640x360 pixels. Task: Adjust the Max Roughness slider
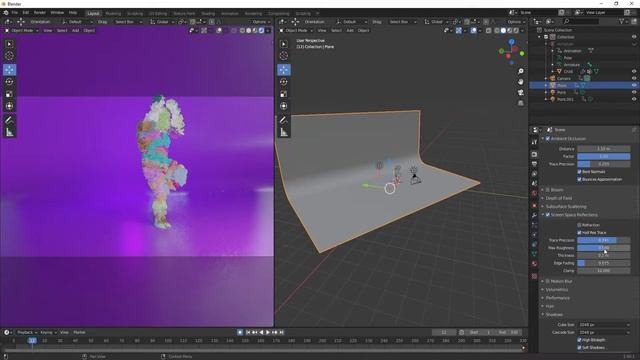[604, 248]
